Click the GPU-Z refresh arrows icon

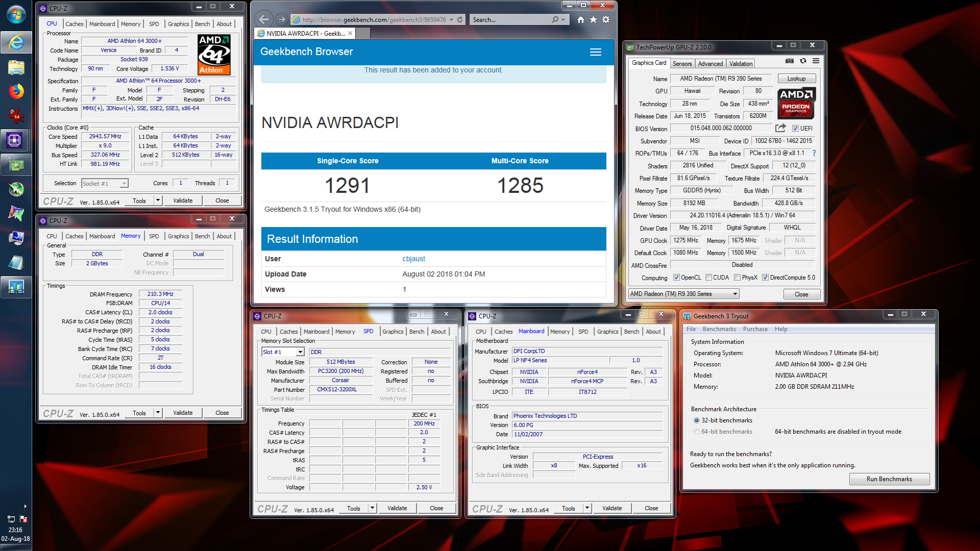click(803, 61)
